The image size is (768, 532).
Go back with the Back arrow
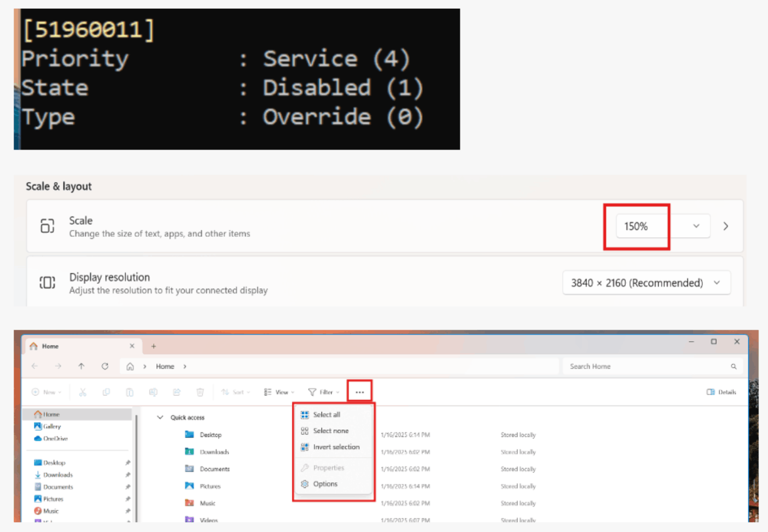35,366
